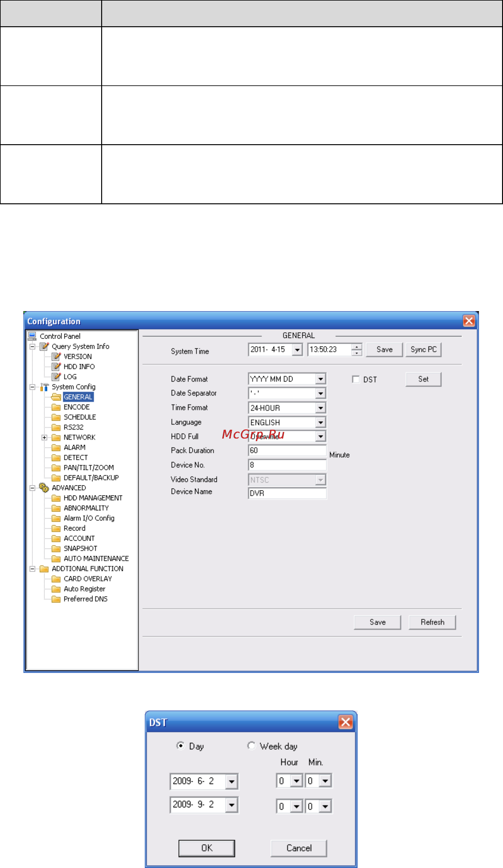Viewport: 503px width, 868px height.
Task: Click the Refresh button
Action: point(432,622)
